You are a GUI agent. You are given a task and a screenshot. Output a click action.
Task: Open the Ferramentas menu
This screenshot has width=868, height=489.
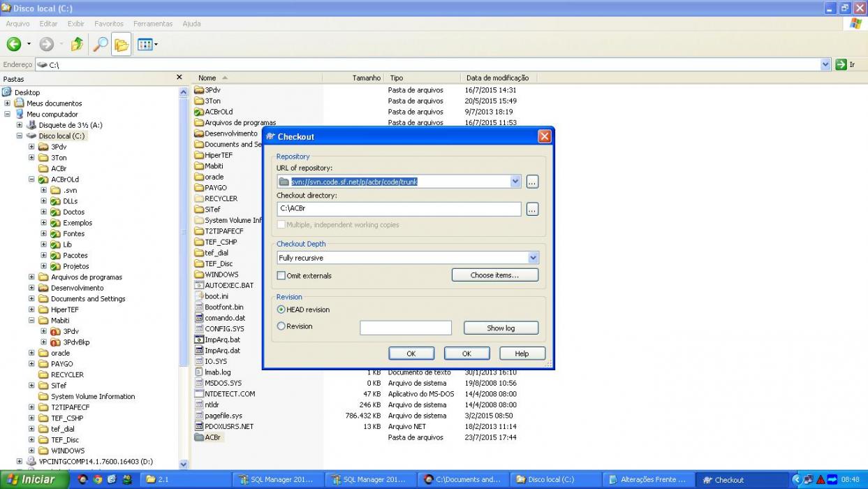tap(153, 24)
